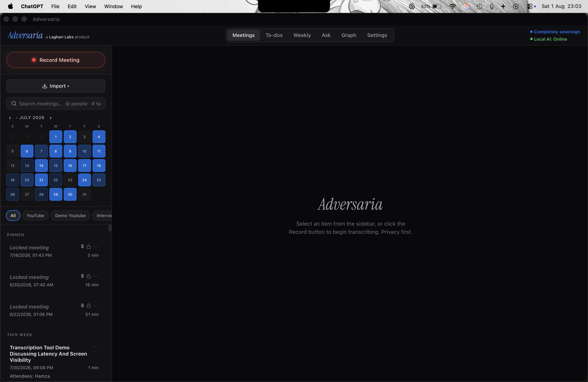
Task: Open the Help menu
Action: (x=136, y=6)
